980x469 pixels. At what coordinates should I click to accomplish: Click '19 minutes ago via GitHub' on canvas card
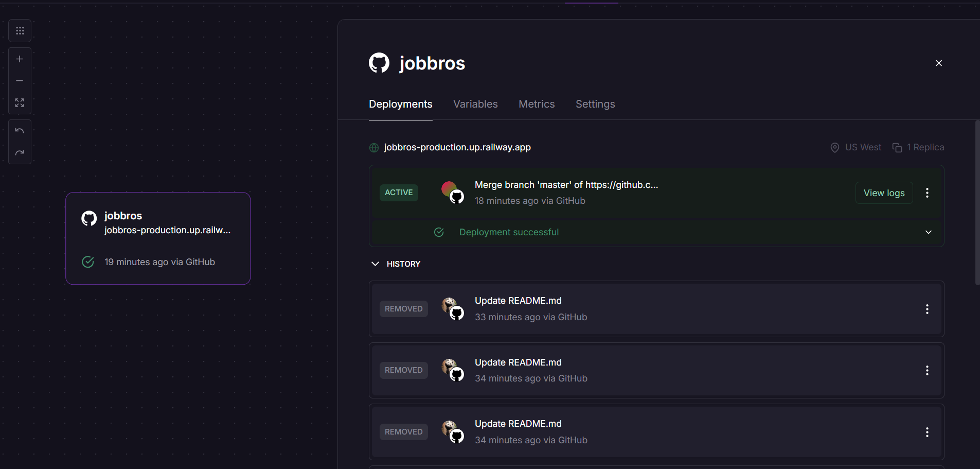click(159, 262)
